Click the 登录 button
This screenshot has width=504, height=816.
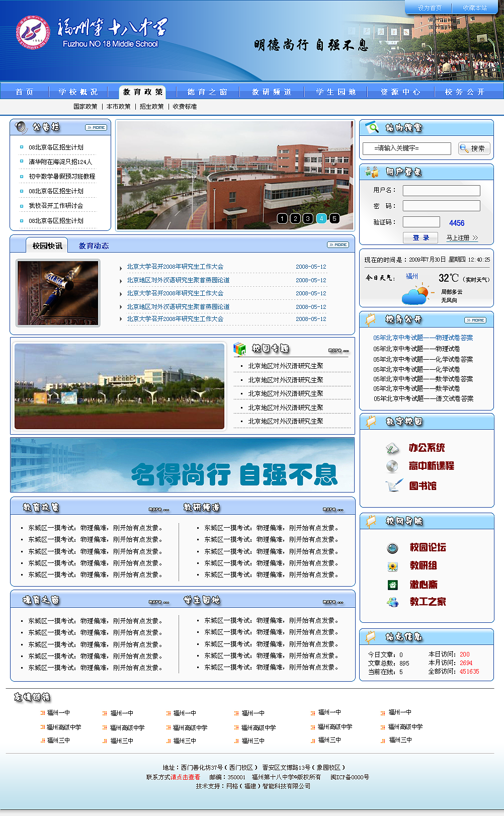pyautogui.click(x=421, y=237)
